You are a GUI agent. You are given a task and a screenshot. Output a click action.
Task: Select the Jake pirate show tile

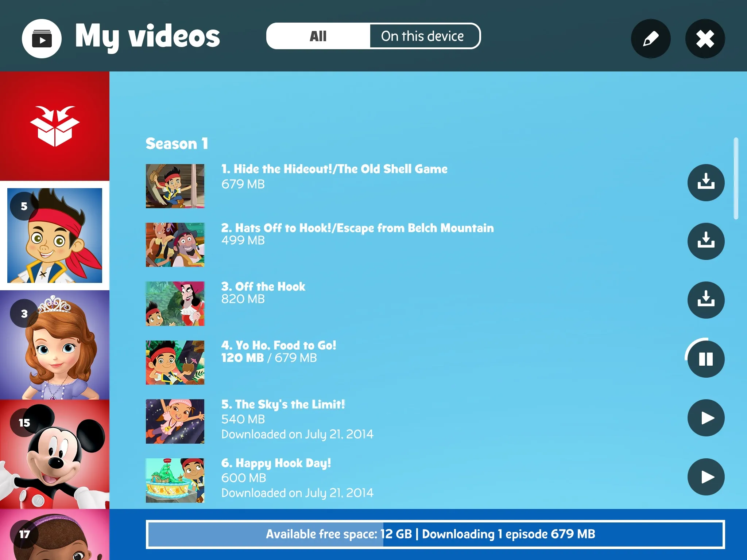click(x=55, y=236)
